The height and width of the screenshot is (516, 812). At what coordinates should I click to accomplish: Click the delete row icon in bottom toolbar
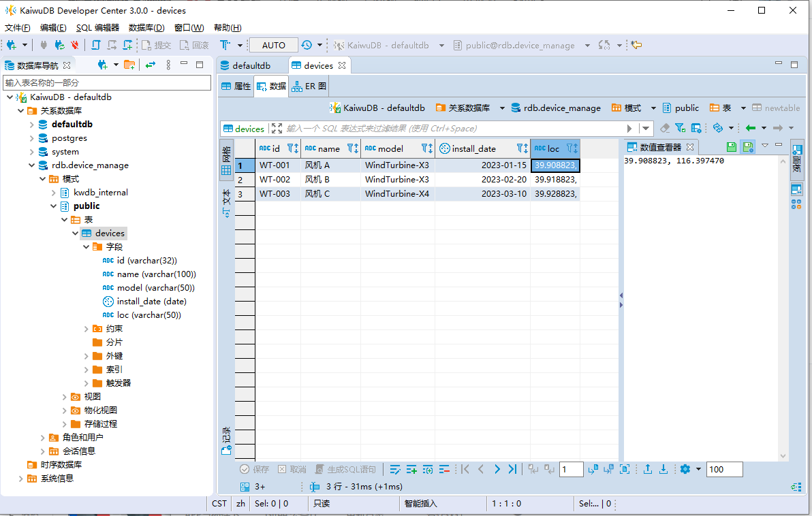(x=443, y=470)
